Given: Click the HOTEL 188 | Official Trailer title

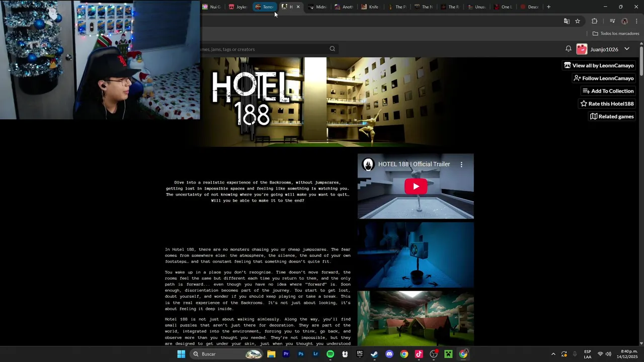Looking at the screenshot, I should (414, 164).
